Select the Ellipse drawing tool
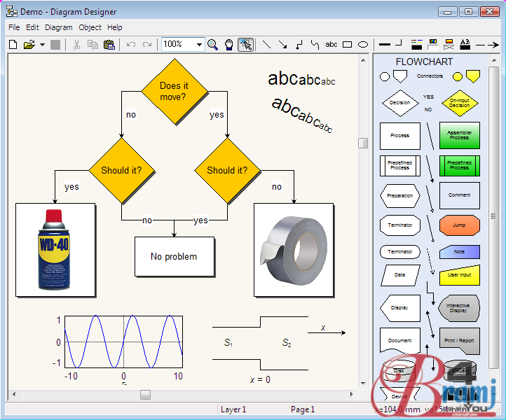The height and width of the screenshot is (420, 506). (363, 45)
